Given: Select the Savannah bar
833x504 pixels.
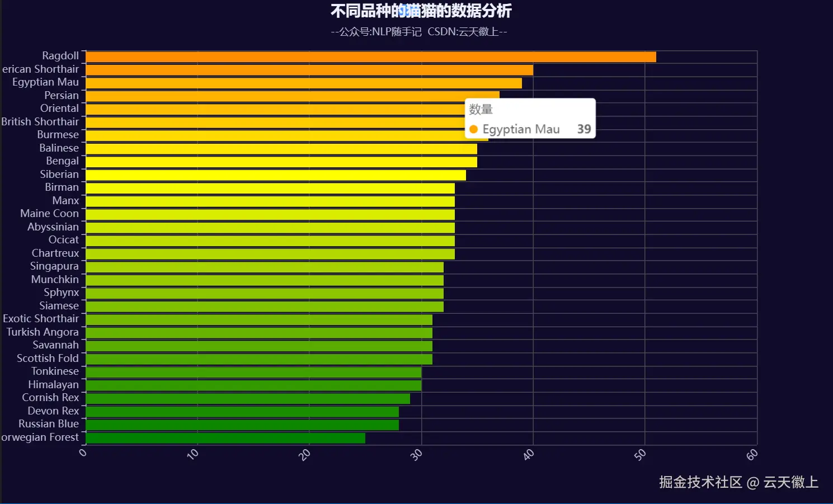Looking at the screenshot, I should pos(259,346).
